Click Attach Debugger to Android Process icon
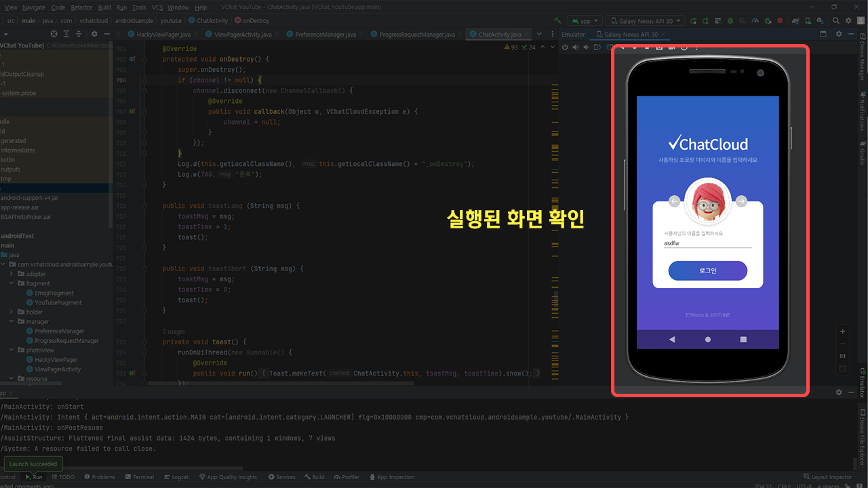This screenshot has height=488, width=868. click(x=768, y=20)
